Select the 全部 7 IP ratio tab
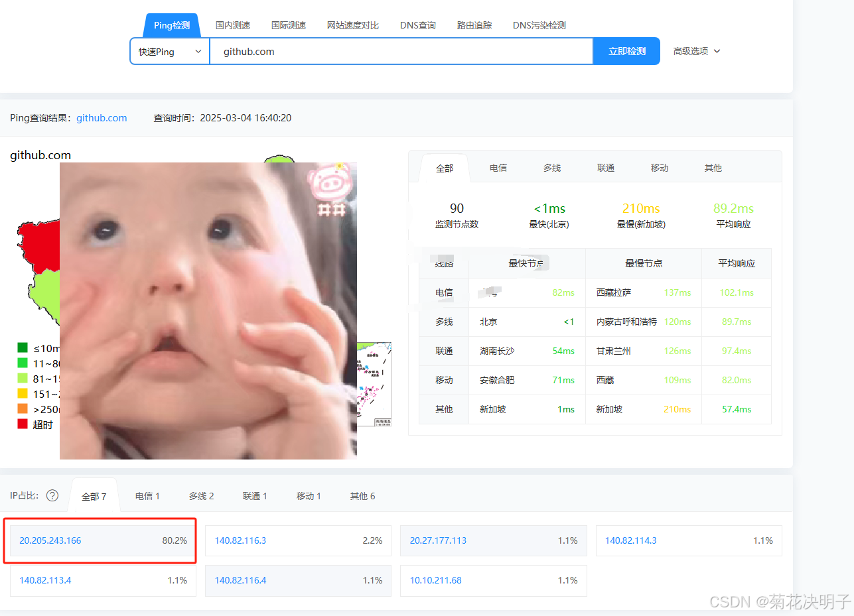 [x=94, y=496]
